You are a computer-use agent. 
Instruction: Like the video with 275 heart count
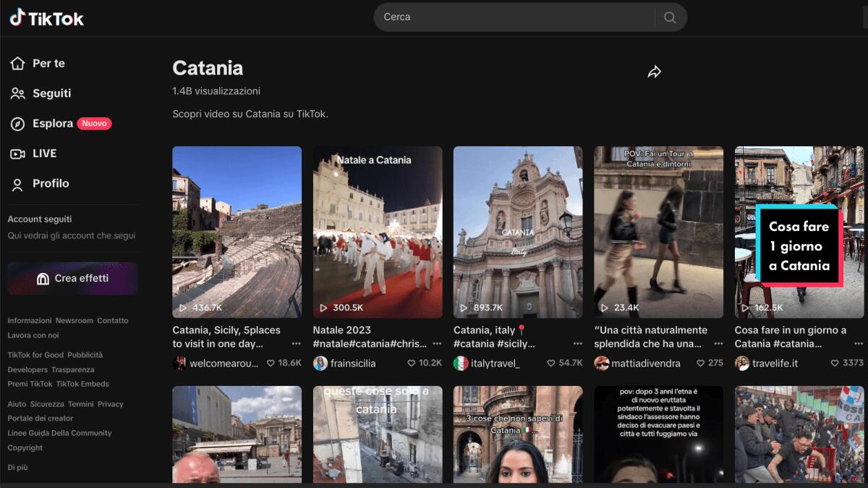[x=700, y=363]
